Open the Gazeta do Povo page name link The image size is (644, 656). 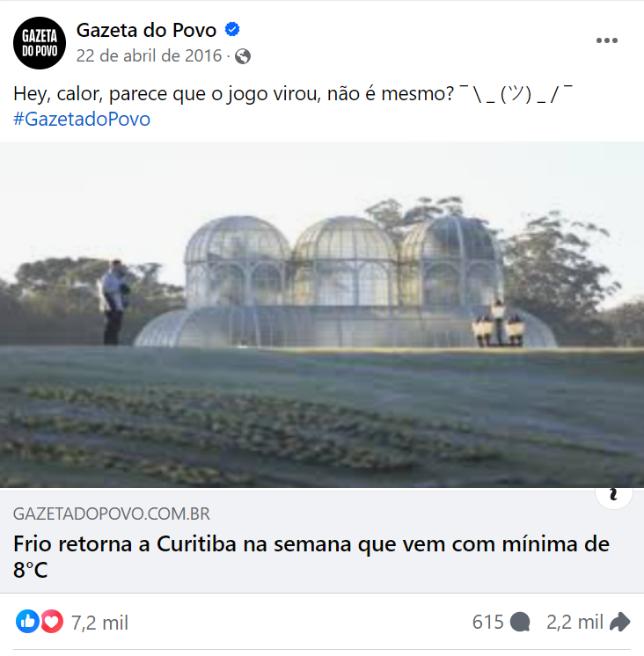(x=146, y=30)
